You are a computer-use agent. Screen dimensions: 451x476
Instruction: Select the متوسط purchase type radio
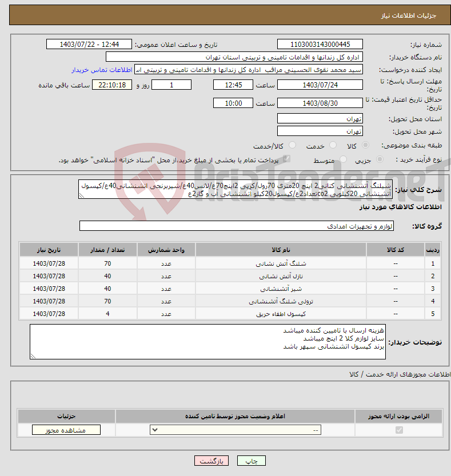pyautogui.click(x=343, y=159)
